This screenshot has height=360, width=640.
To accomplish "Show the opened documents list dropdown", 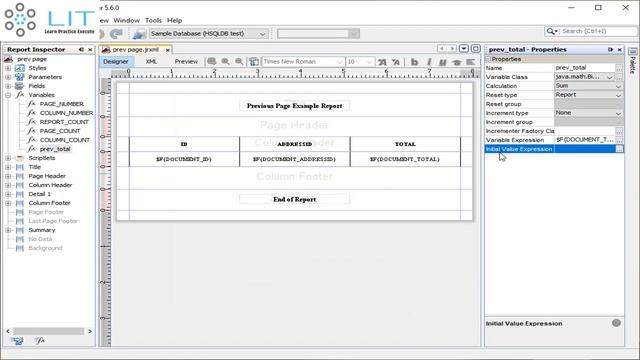I will click(464, 49).
